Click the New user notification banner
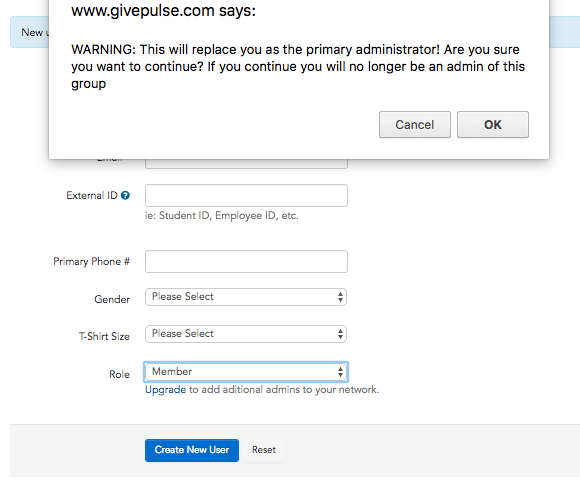Viewport: 580px width, 494px height. point(30,32)
